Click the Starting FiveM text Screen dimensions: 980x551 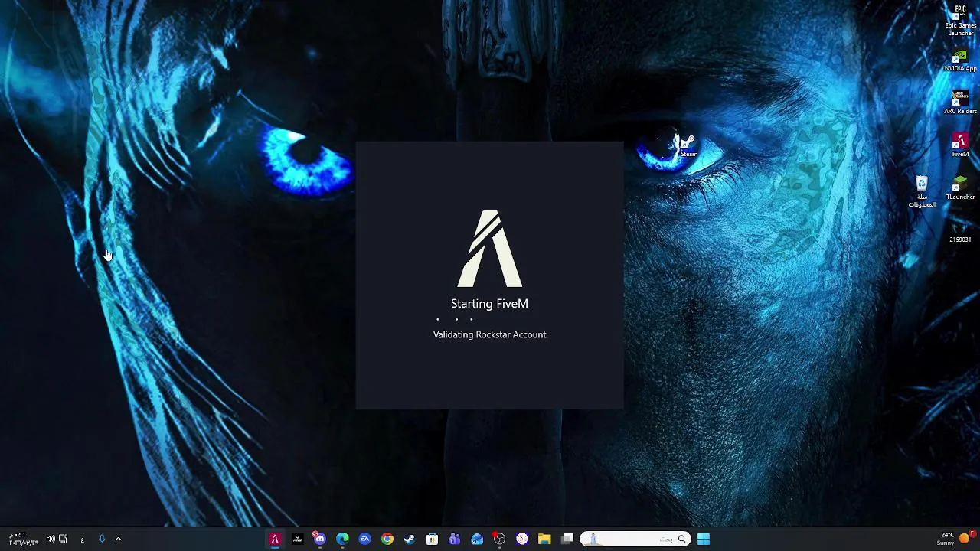tap(489, 304)
